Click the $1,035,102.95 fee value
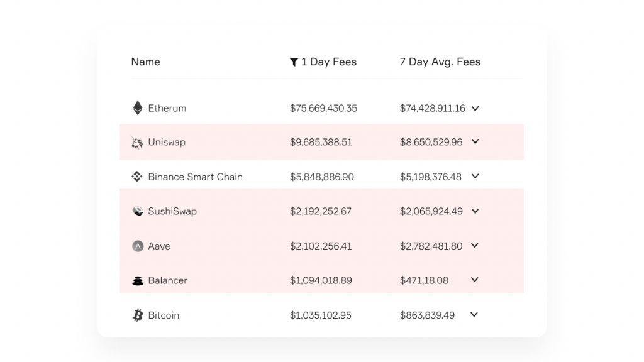The width and height of the screenshot is (644, 362). [321, 315]
